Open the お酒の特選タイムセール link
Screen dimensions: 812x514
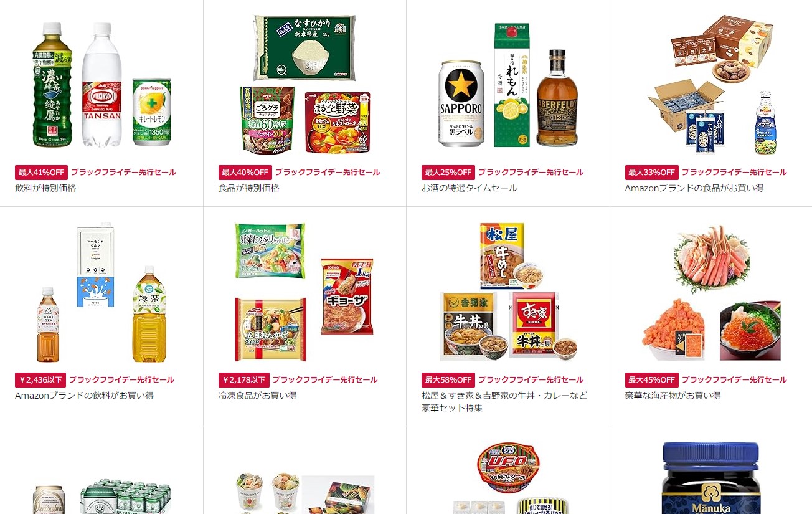click(470, 188)
